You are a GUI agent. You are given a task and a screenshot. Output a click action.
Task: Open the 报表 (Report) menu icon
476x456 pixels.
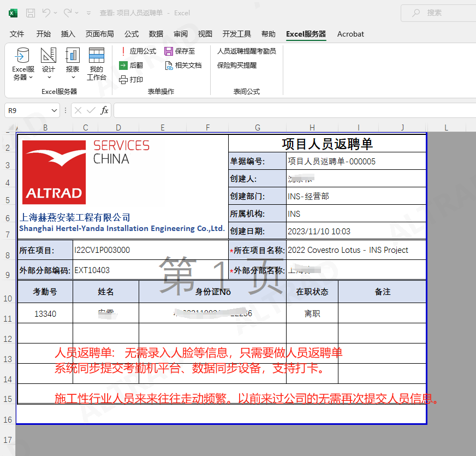coord(73,56)
